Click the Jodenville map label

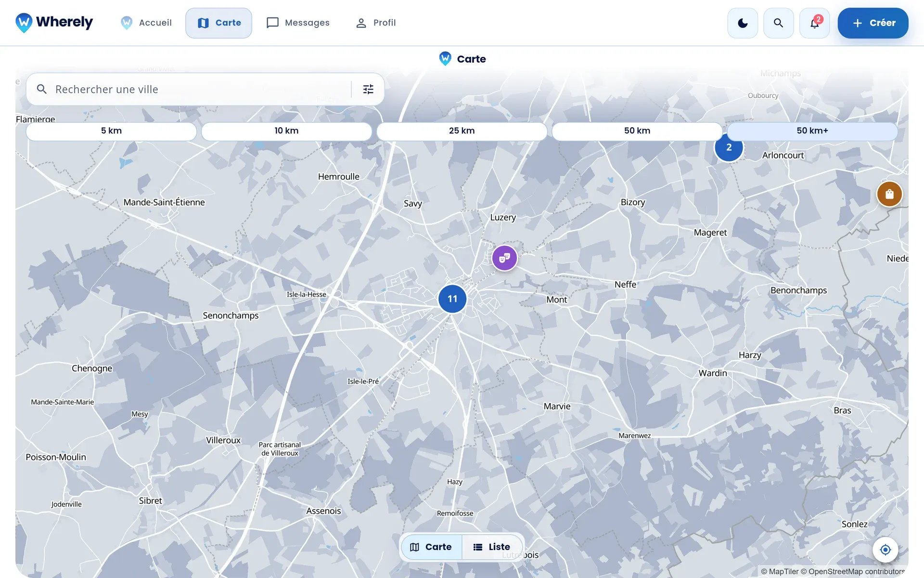66,504
